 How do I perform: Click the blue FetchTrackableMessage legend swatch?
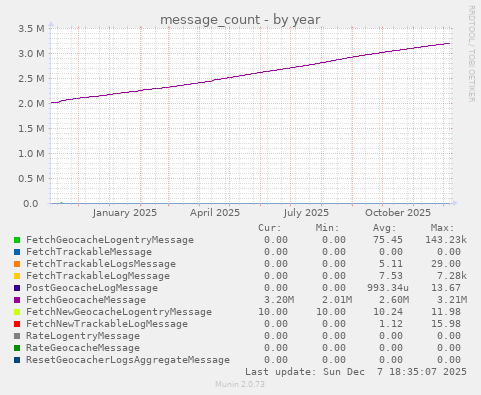[x=17, y=252]
